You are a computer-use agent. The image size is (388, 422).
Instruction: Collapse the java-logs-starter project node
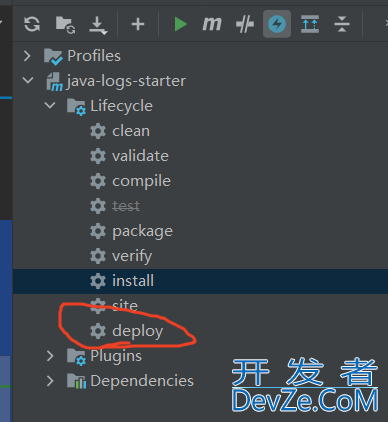pos(28,80)
